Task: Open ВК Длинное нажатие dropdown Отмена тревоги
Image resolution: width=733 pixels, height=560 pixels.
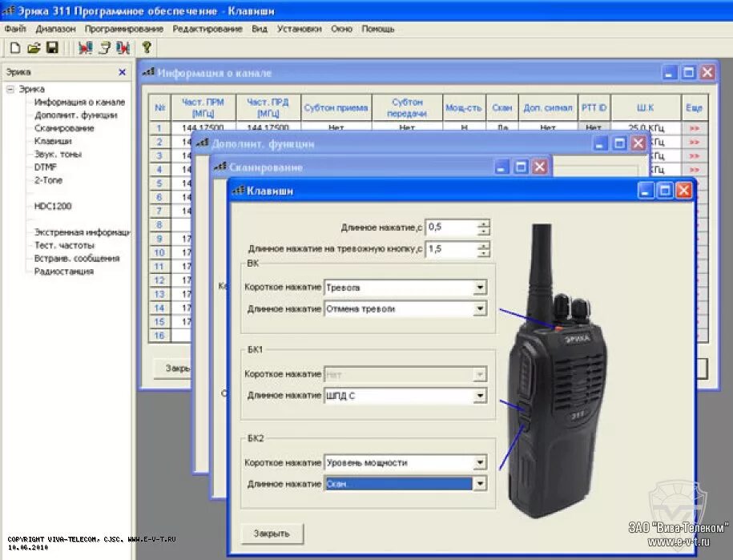Action: tap(480, 308)
